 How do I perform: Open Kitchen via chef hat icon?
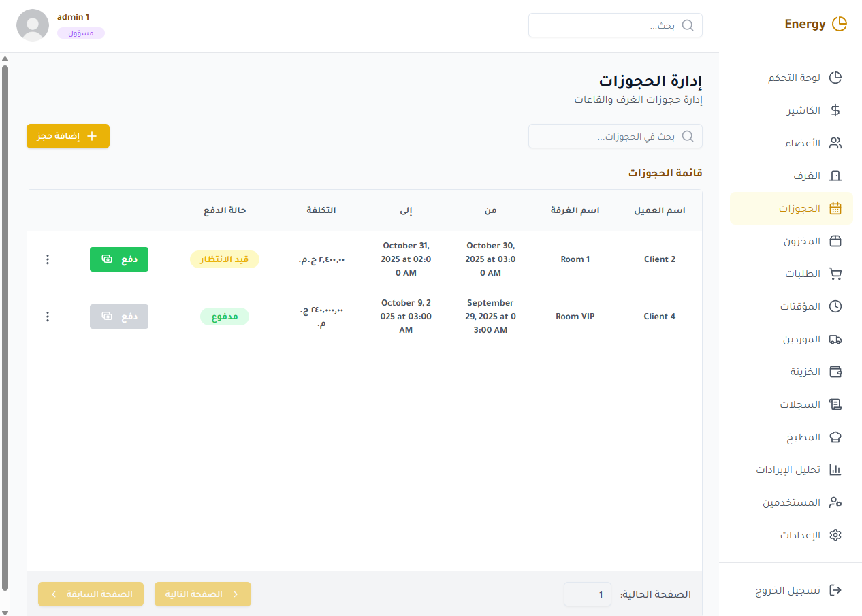tap(835, 437)
